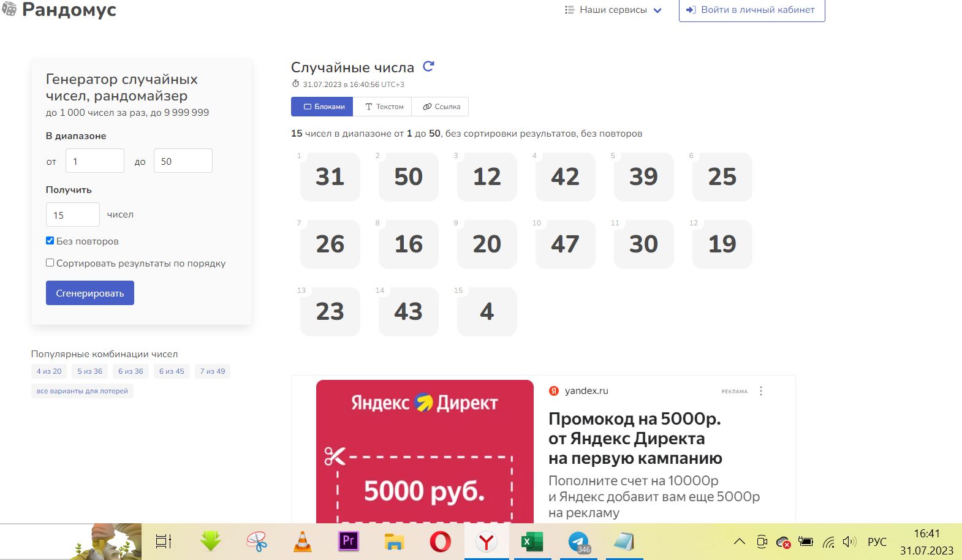
Task: Click the number block 42
Action: (566, 176)
